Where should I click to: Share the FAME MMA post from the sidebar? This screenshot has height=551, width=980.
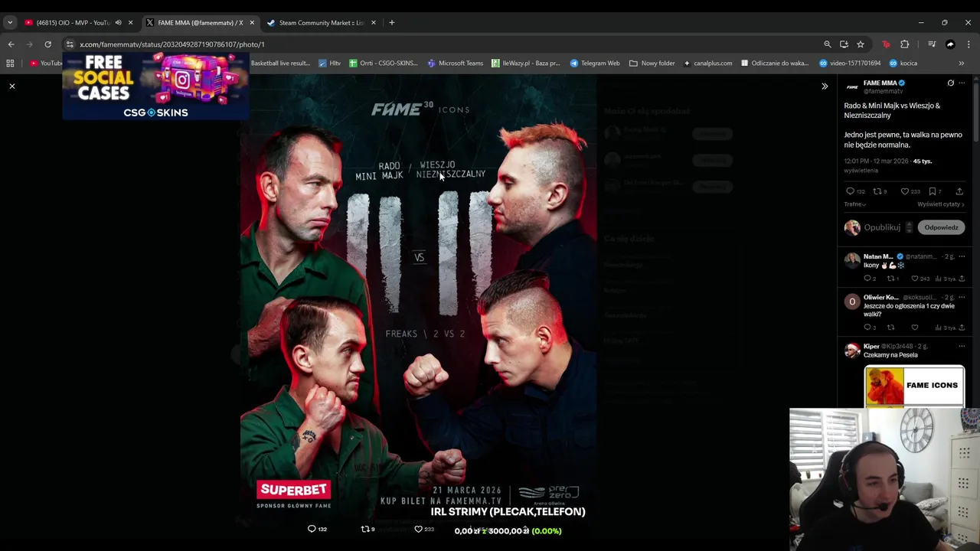point(959,191)
